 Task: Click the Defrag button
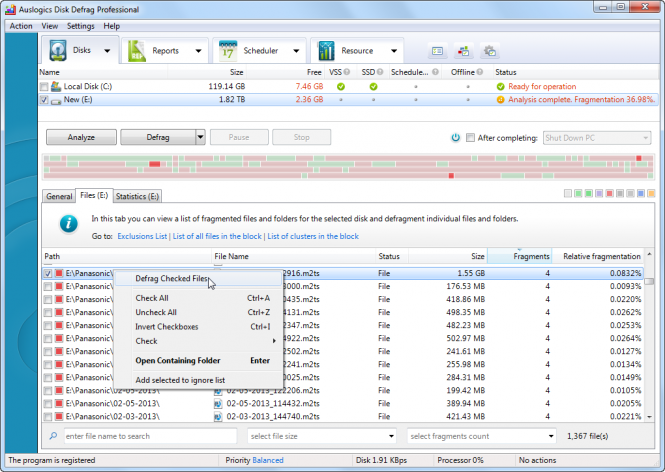158,137
